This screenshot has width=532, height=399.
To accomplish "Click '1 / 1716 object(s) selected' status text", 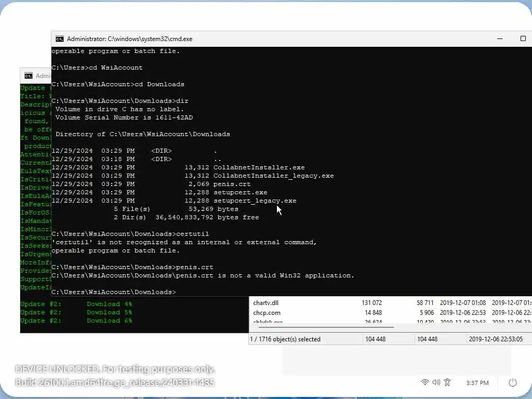I will point(285,339).
